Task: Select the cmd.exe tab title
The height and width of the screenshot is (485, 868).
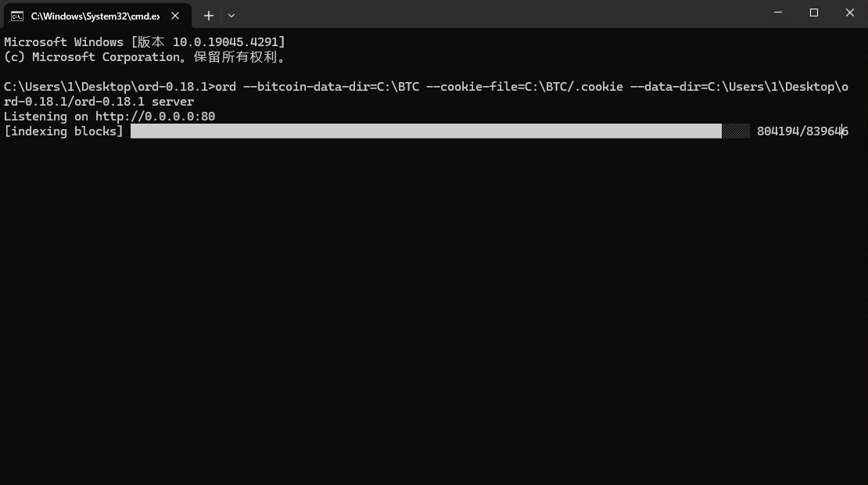Action: click(95, 16)
